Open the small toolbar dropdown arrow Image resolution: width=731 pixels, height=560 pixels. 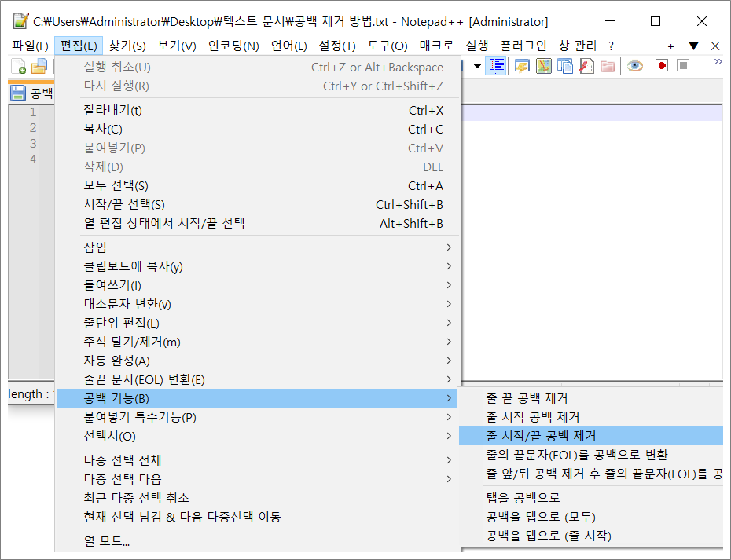tap(477, 66)
